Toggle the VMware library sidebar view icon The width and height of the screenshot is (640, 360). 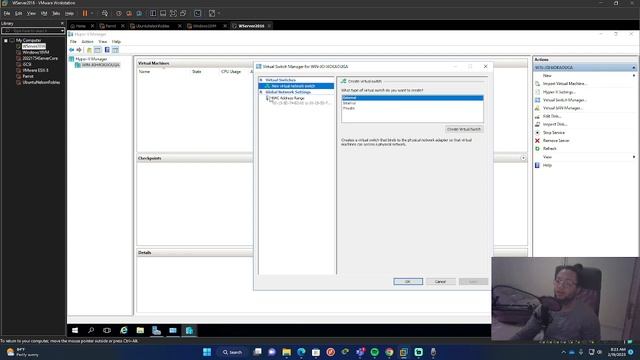click(153, 13)
